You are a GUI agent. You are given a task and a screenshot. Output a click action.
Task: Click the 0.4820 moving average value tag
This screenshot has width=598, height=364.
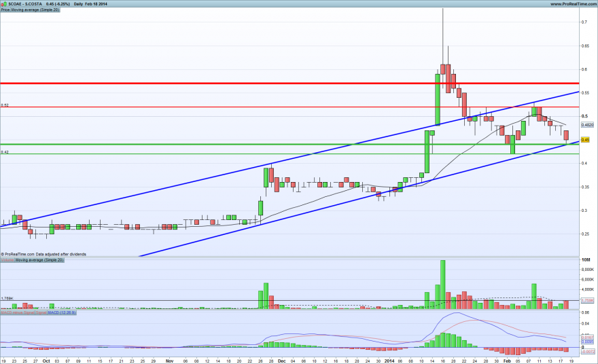point(587,125)
